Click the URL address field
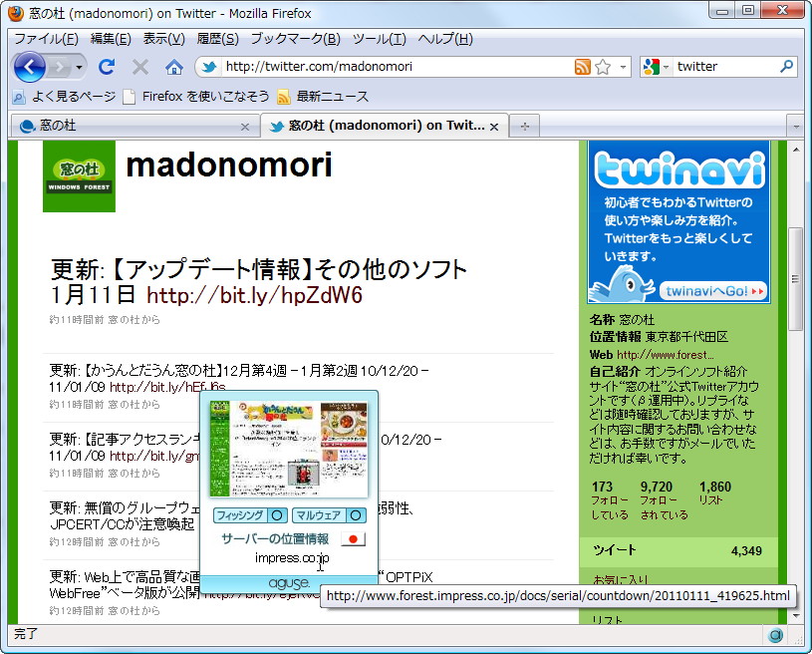The height and width of the screenshot is (654, 812). [397, 67]
